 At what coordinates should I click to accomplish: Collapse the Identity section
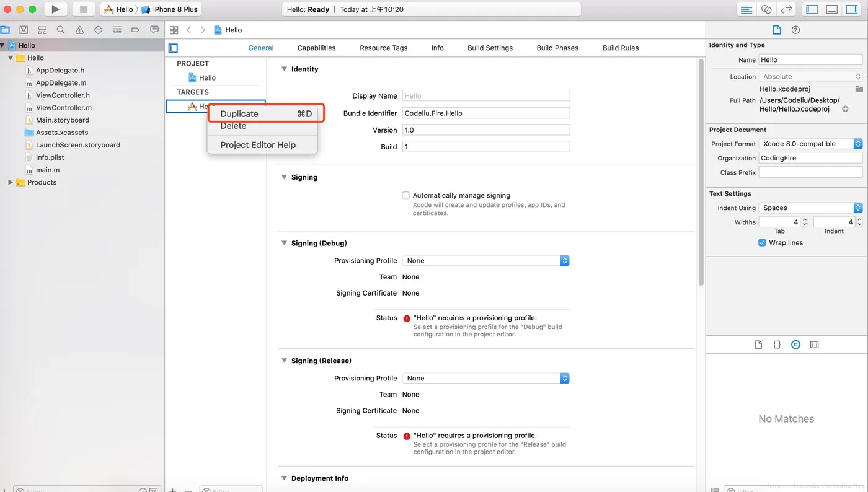pyautogui.click(x=285, y=69)
